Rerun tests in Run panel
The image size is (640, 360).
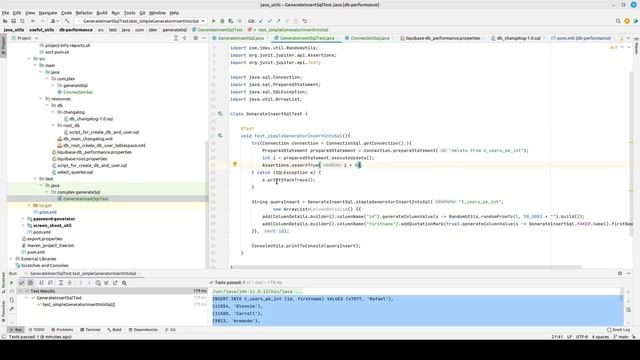(11, 282)
